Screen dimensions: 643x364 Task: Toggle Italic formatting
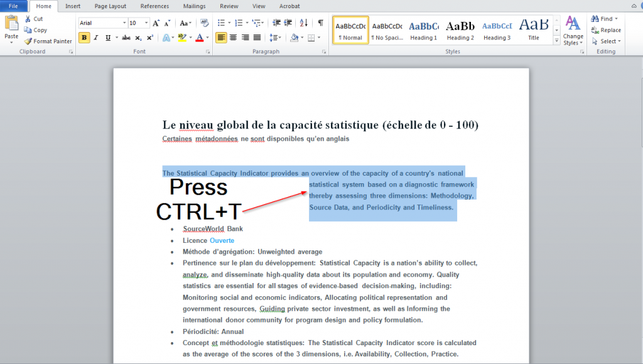(x=96, y=37)
